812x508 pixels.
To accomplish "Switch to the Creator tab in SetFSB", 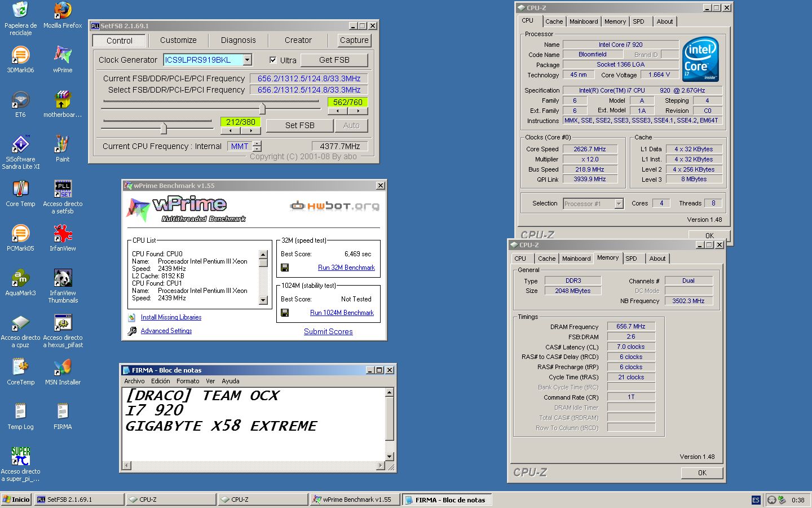I will 298,40.
